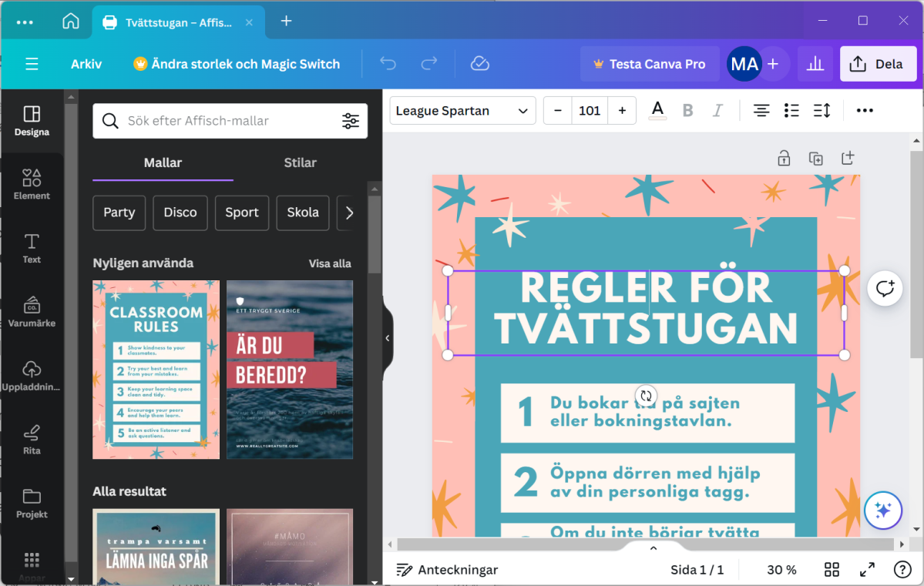This screenshot has height=586, width=924.
Task: Select the Classroom Rules template thumbnail
Action: 155,370
